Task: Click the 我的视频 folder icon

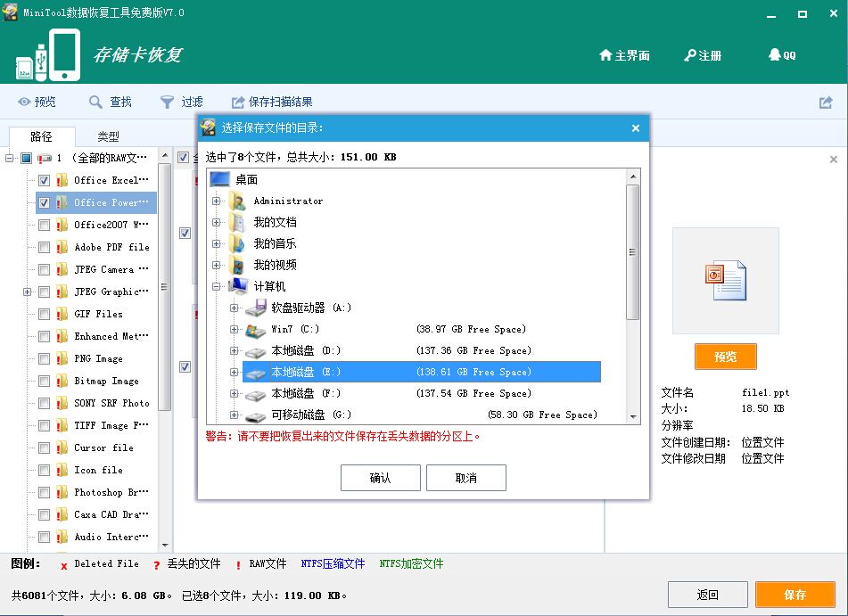Action: point(237,265)
